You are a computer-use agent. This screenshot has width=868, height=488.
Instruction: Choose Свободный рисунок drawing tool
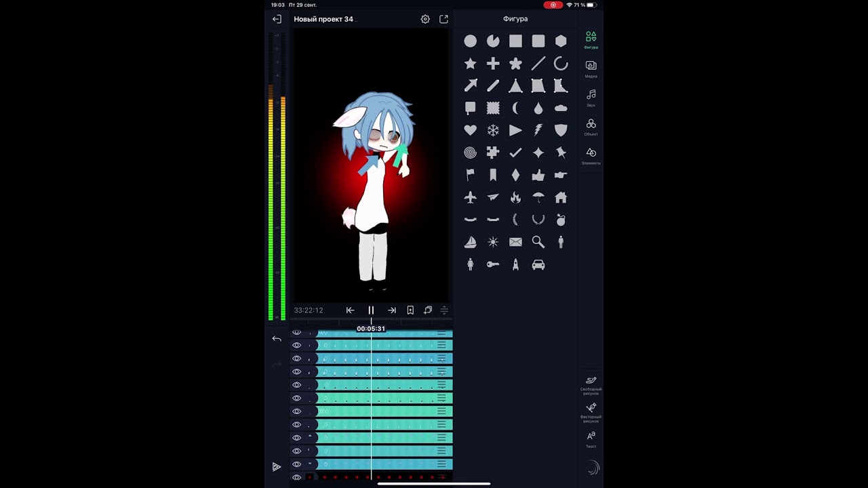[591, 385]
